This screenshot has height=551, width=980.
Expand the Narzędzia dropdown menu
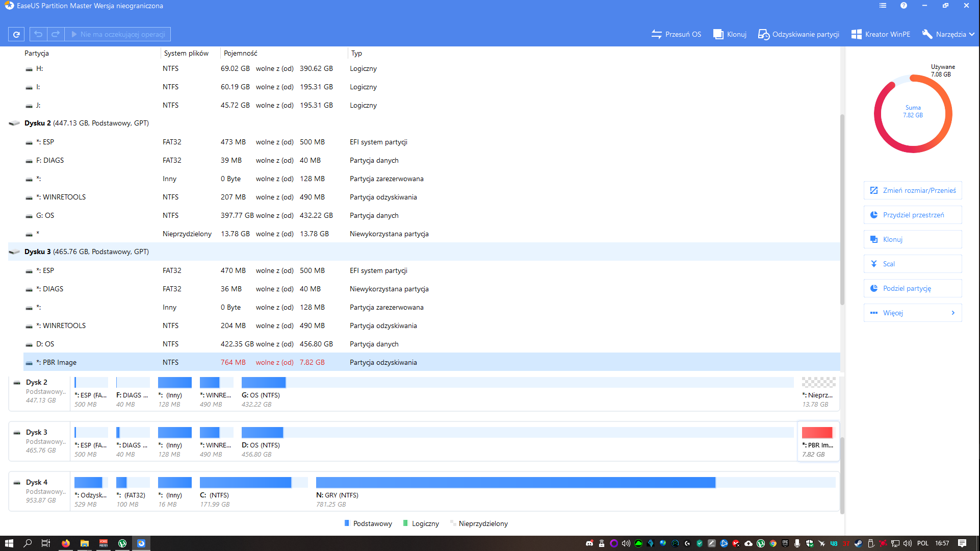tap(948, 34)
